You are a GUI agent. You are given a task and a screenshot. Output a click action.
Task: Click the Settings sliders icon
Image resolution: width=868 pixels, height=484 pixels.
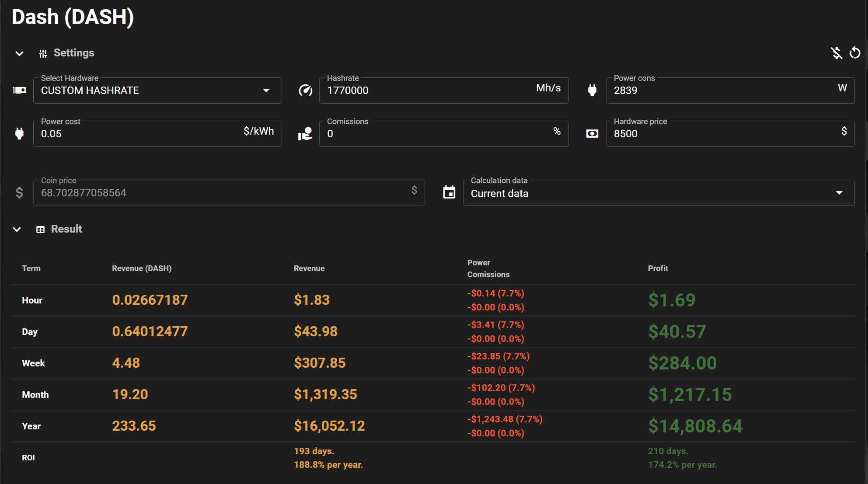43,53
